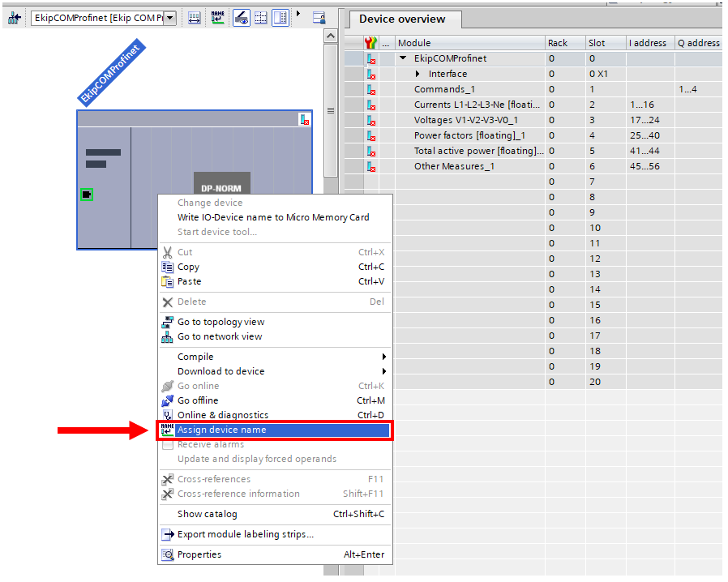This screenshot has height=582, width=728.
Task: Click the zoom eye icon in toolbar
Action: (241, 18)
